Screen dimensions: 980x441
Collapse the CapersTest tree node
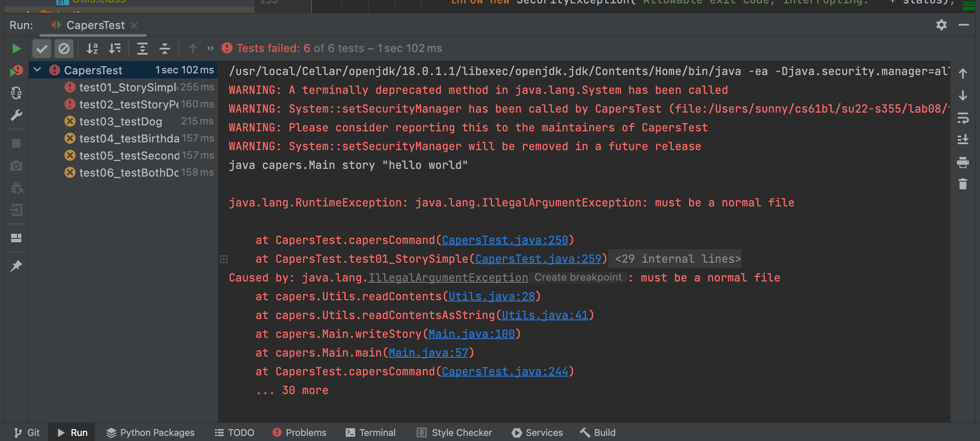(x=38, y=70)
